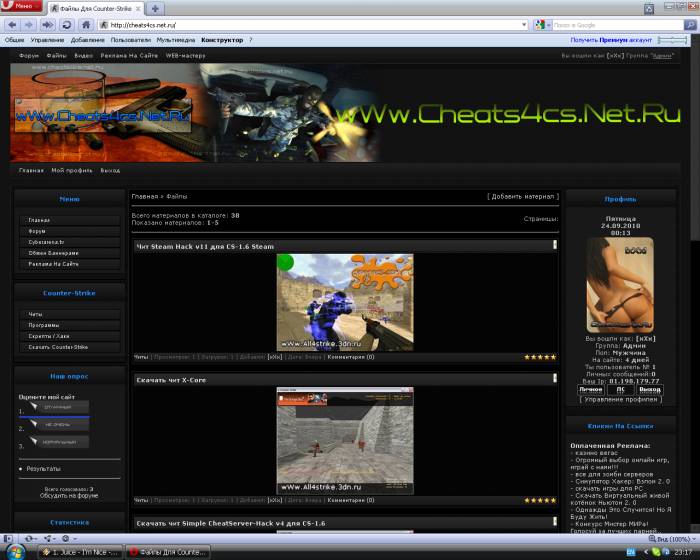Rate X-Core cheat with the star rating
The width and height of the screenshot is (700, 560).
coord(540,500)
